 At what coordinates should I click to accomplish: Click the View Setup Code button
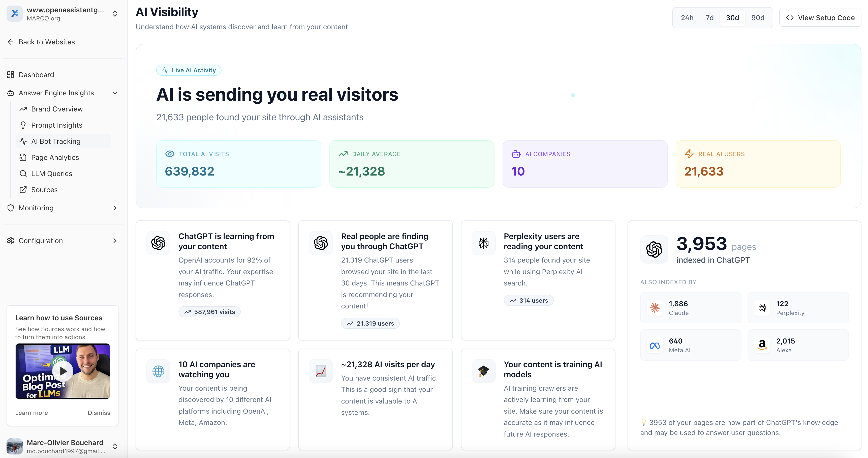coord(820,18)
